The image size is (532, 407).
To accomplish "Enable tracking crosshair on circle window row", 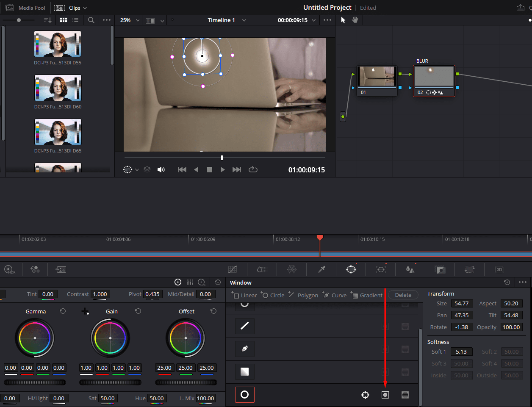I will (365, 395).
